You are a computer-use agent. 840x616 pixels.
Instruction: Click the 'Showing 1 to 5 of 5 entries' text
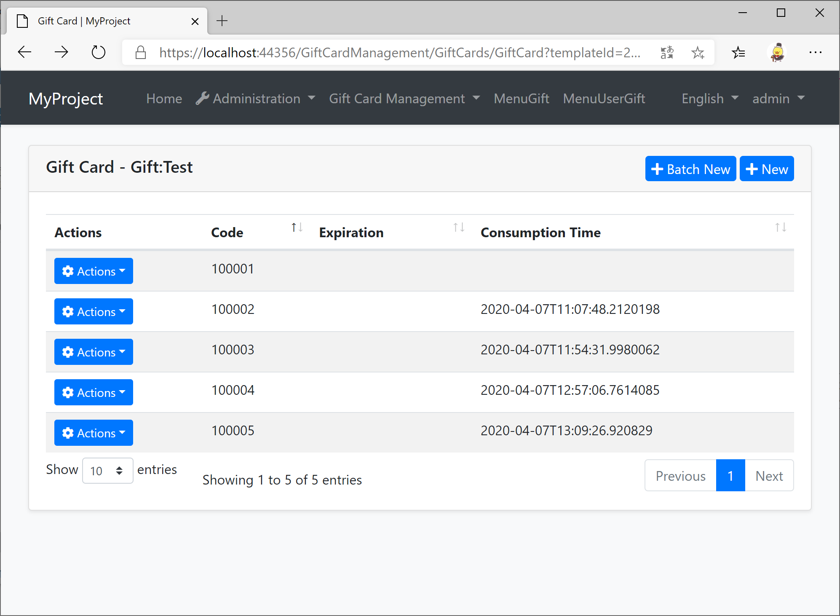coord(282,480)
